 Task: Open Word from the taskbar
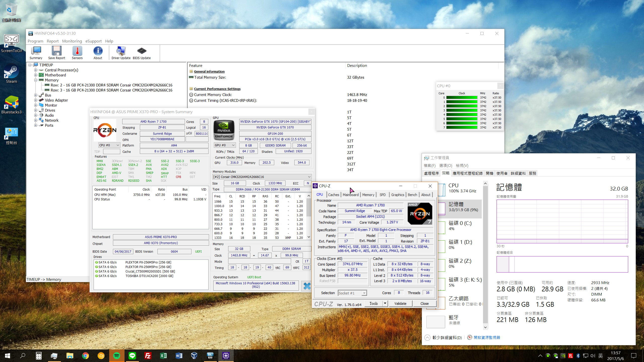point(179,356)
